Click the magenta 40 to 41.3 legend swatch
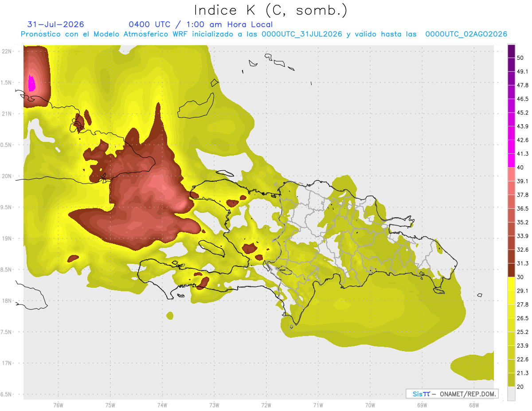This screenshot has width=532, height=411. point(511,160)
